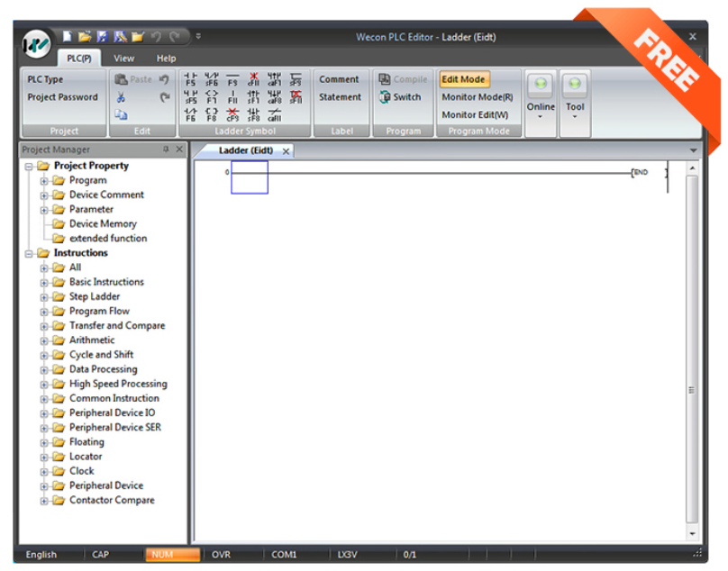Open the PLC(P) ribbon tab

(x=79, y=59)
